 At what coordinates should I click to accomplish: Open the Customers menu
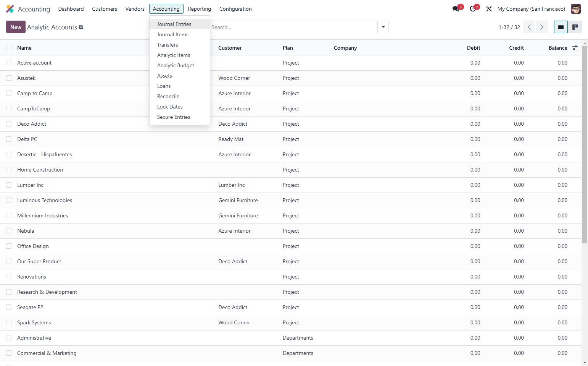105,9
